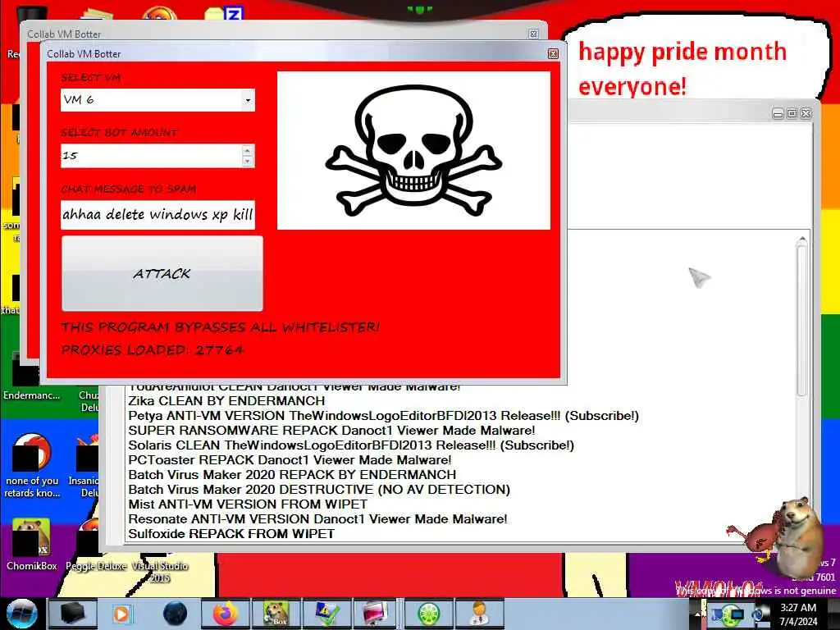Open the media player taskbar icon
840x630 pixels.
[121, 614]
